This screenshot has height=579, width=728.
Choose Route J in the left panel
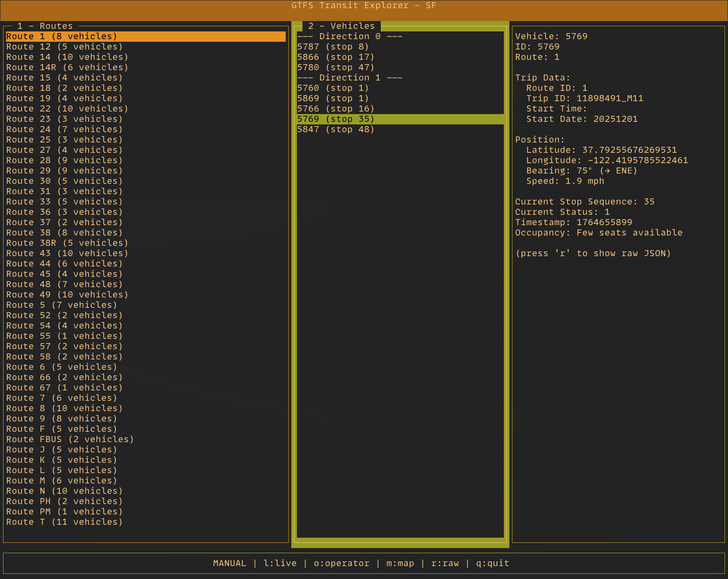point(61,449)
